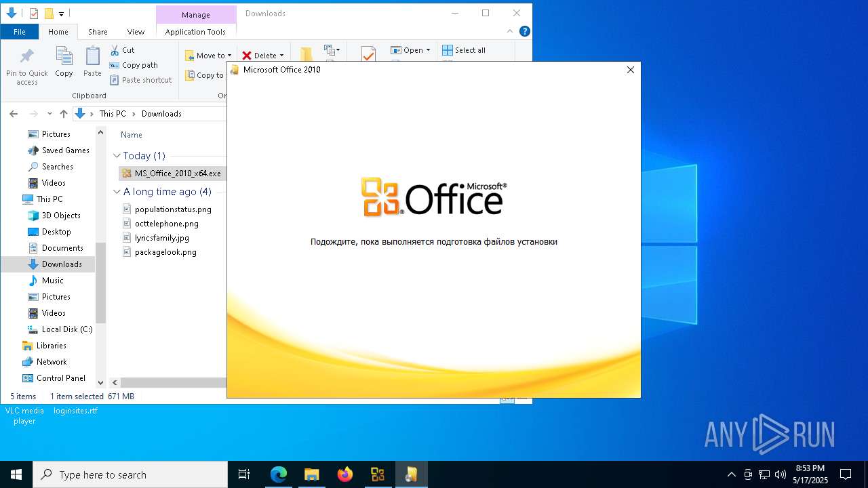Viewport: 868px width, 488px height.
Task: Launch Firefox from taskbar
Action: (x=344, y=474)
